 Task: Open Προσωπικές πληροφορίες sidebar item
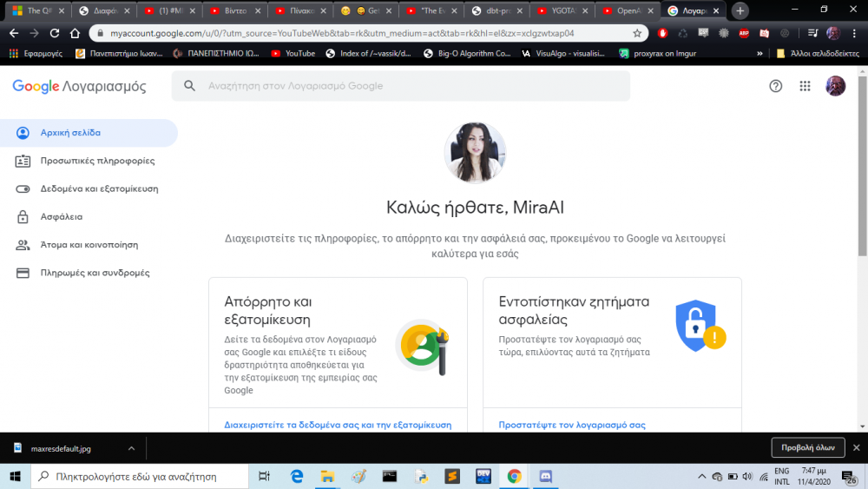[x=97, y=161]
